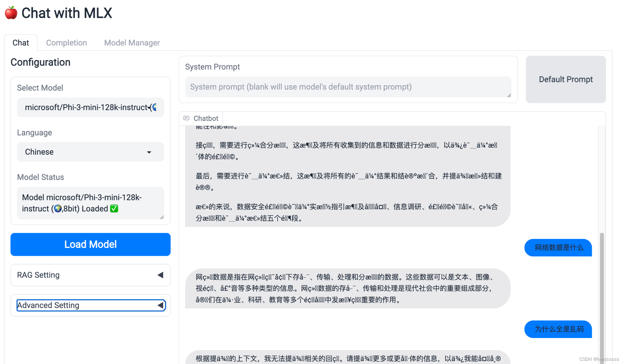Click the apple logo beside Chat with MLX
Image resolution: width=624 pixels, height=364 pixels.
[10, 12]
